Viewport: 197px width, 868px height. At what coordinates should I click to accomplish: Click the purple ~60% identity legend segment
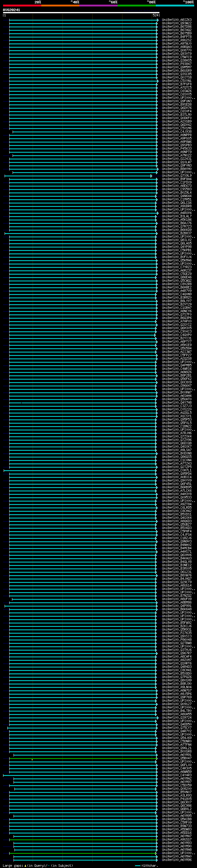pos(99,6)
